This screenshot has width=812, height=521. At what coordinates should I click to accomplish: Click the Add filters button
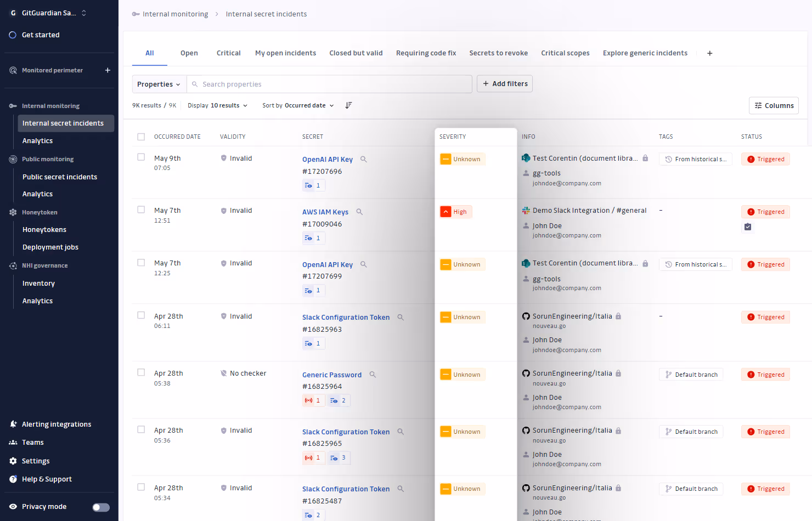click(x=504, y=84)
